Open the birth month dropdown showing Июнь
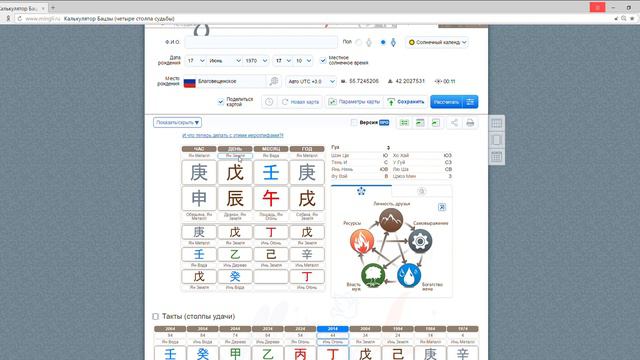This screenshot has width=640, height=360. pos(224,61)
